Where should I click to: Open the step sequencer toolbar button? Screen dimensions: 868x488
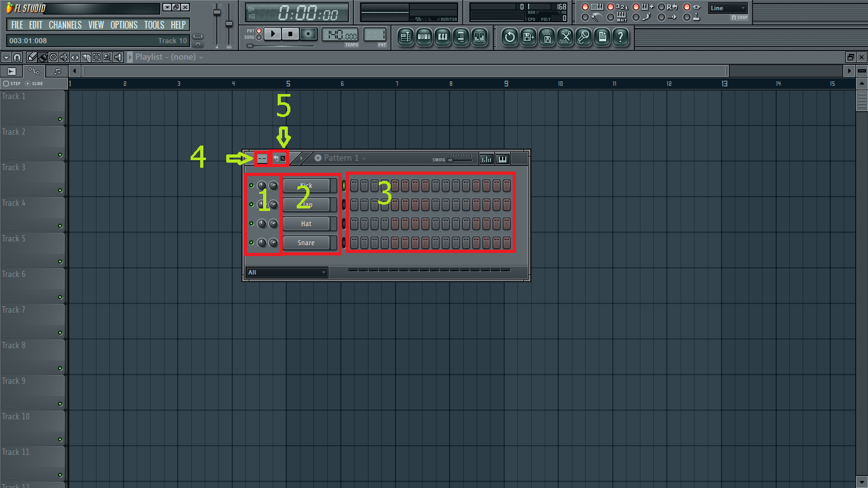coord(424,37)
